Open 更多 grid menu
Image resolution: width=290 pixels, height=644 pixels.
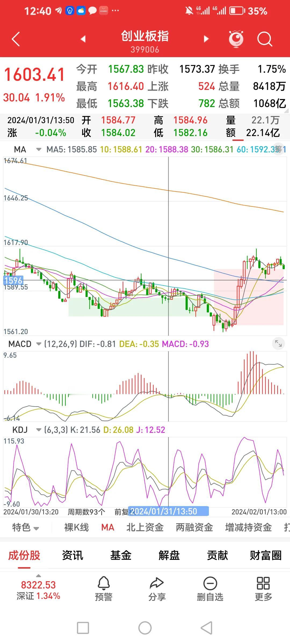coord(263,589)
